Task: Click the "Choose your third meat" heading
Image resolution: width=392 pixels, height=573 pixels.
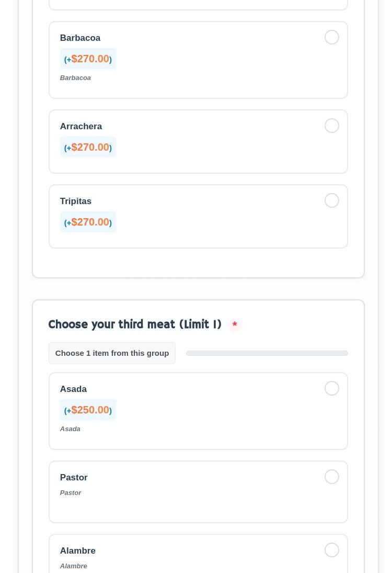Action: 135,324
